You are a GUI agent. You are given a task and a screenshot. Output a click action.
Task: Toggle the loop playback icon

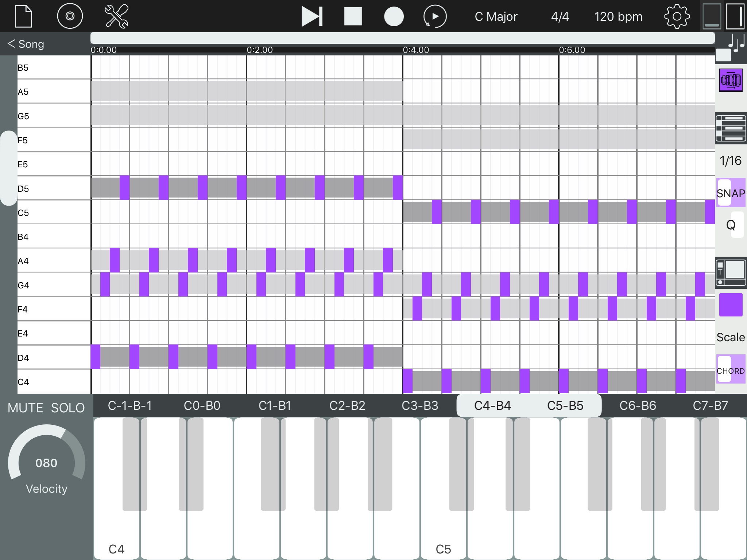pyautogui.click(x=435, y=16)
